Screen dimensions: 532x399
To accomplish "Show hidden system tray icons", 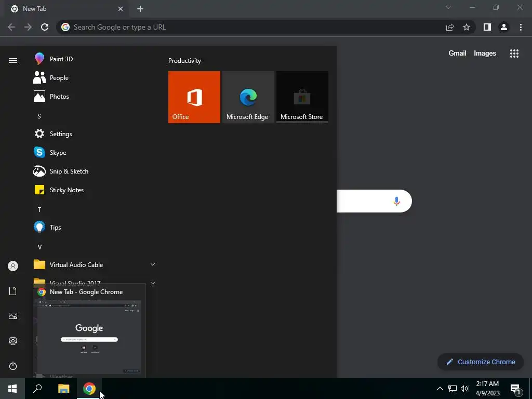I will point(440,389).
